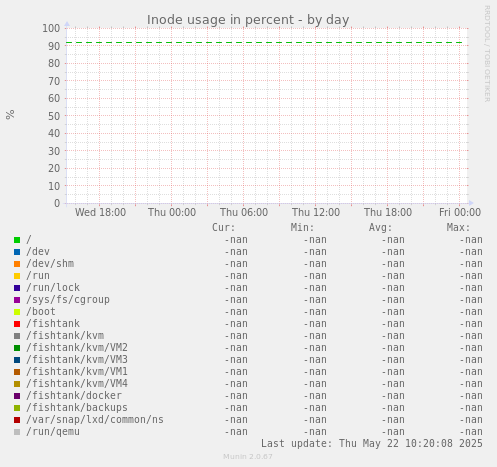Click the light gray swatch beside /run/qemu
The height and width of the screenshot is (467, 497).
[17, 432]
